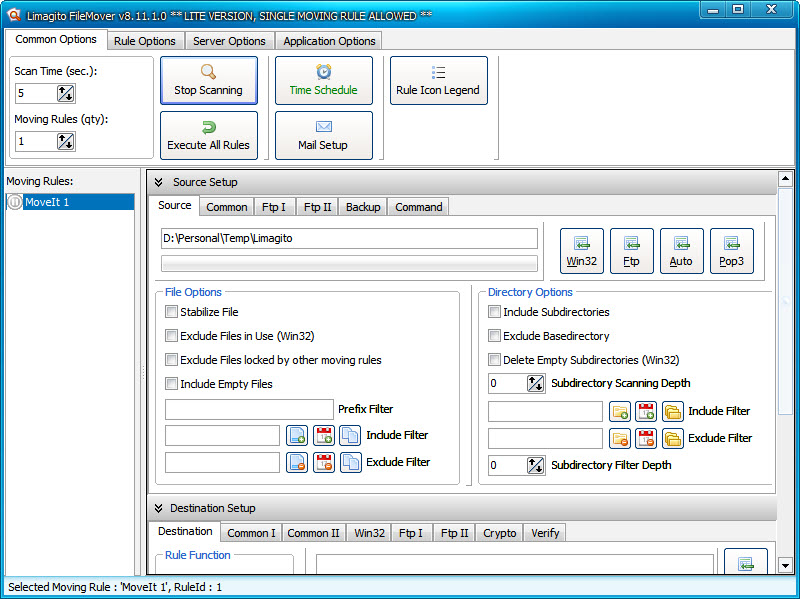
Task: Click the Win32 source icon button
Action: coord(581,250)
